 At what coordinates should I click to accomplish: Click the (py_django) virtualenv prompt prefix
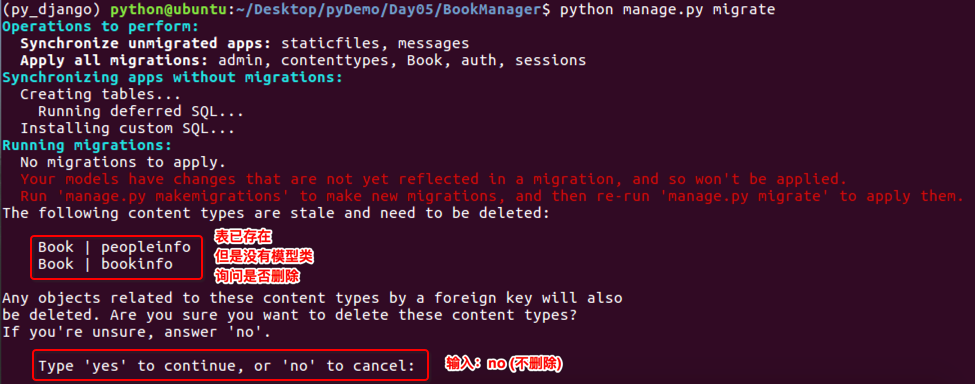click(x=52, y=10)
